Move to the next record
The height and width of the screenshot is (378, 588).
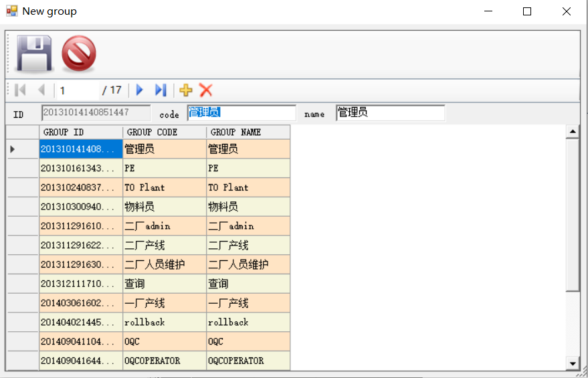coord(140,90)
